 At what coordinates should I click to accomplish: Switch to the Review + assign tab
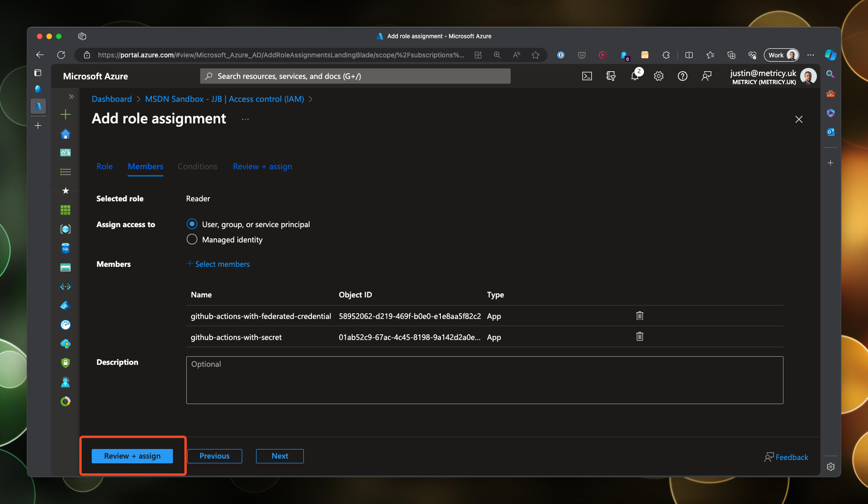tap(262, 166)
